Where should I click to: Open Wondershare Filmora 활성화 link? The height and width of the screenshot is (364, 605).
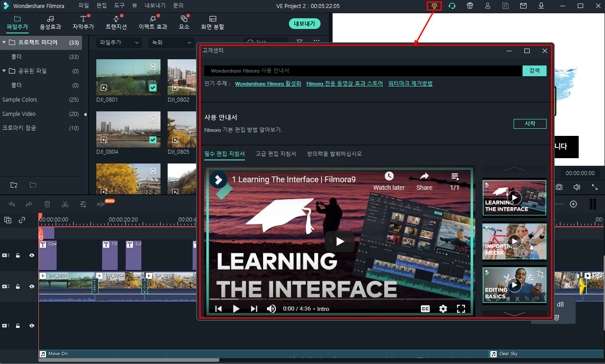click(268, 84)
